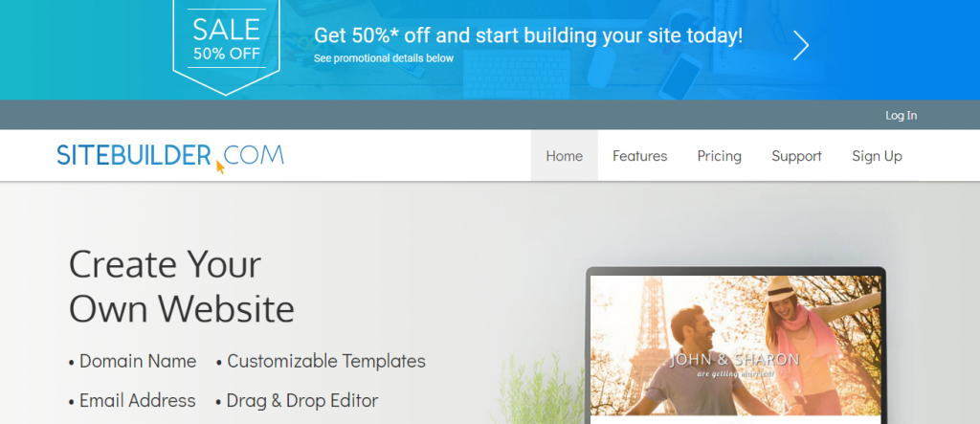980x424 pixels.
Task: Click the right chevron arrow in promo banner
Action: 801,45
